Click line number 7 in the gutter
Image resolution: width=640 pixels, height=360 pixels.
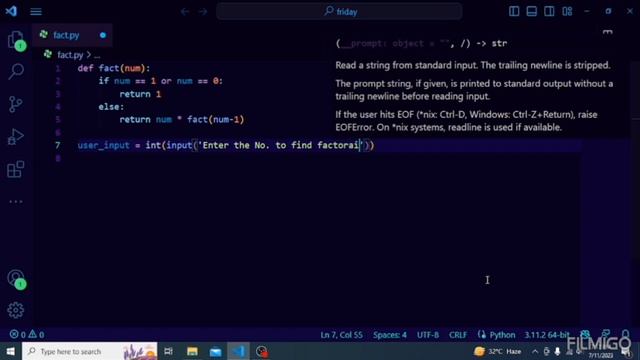[58, 145]
